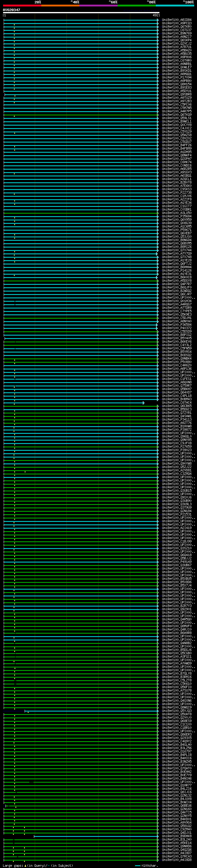Click the 492 end-position label

coord(155,15)
